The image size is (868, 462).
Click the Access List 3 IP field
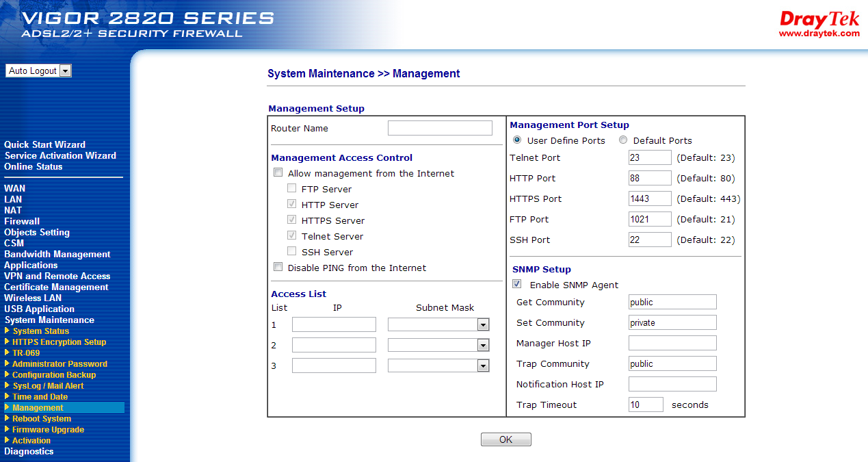click(x=334, y=365)
